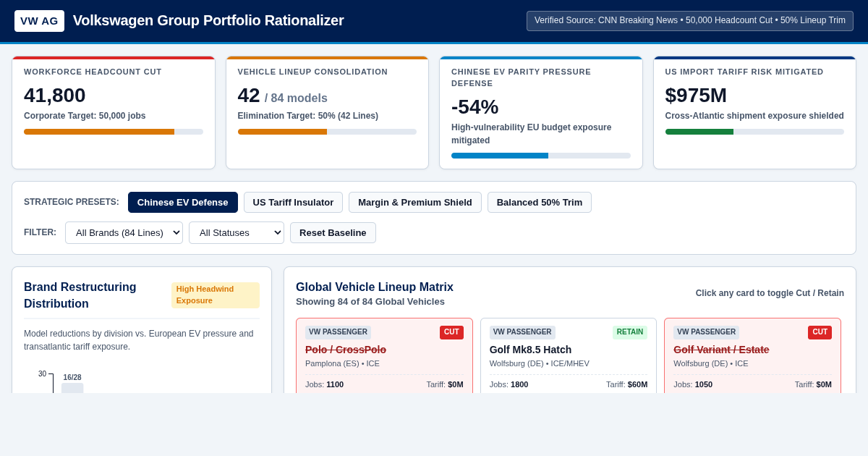Select the Chinese EV Defense preset
Screen dimensions: 868x456
click(x=183, y=202)
